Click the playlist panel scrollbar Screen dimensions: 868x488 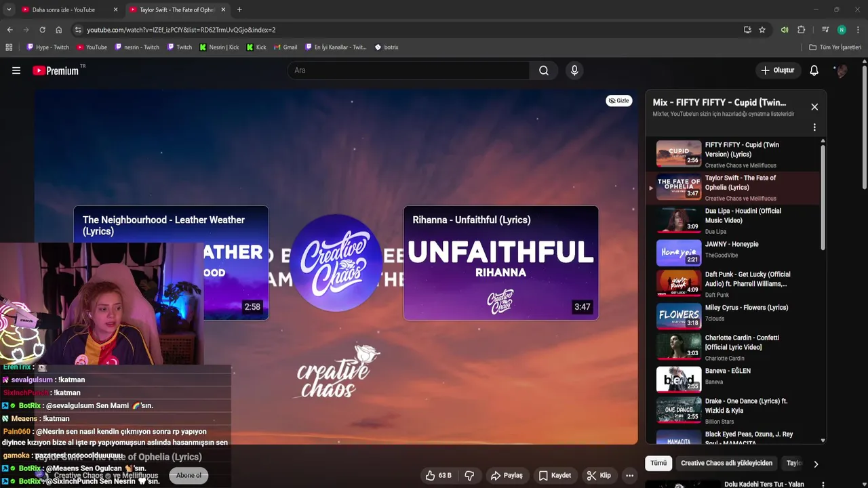(x=823, y=197)
